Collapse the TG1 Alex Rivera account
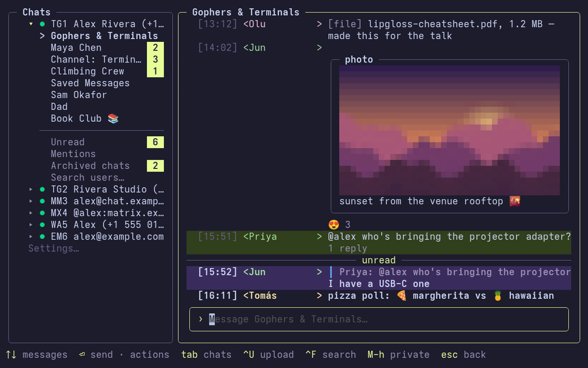 [31, 24]
